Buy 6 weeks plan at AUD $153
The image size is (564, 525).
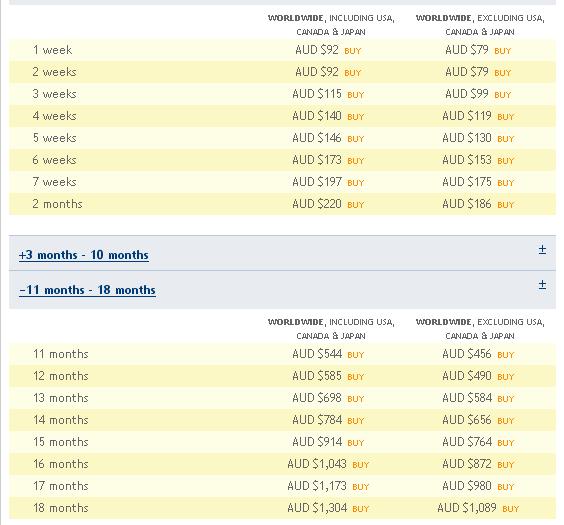(x=505, y=161)
